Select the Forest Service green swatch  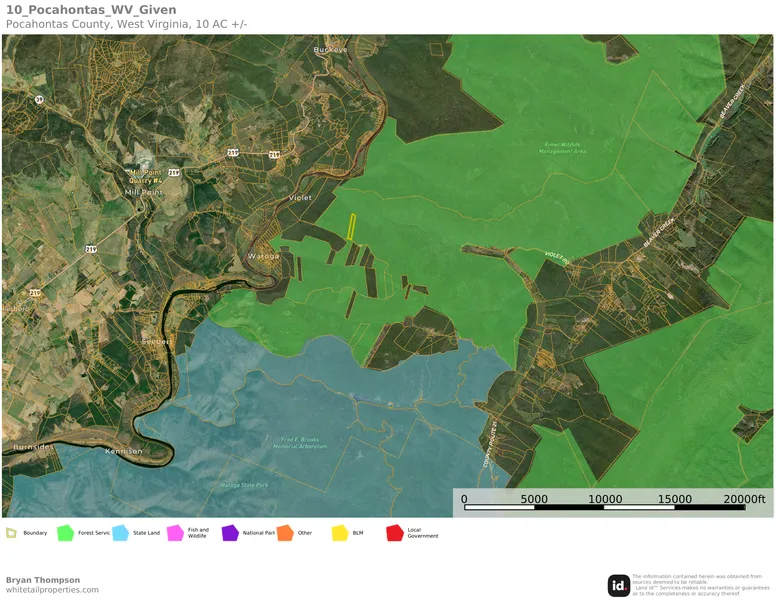66,533
